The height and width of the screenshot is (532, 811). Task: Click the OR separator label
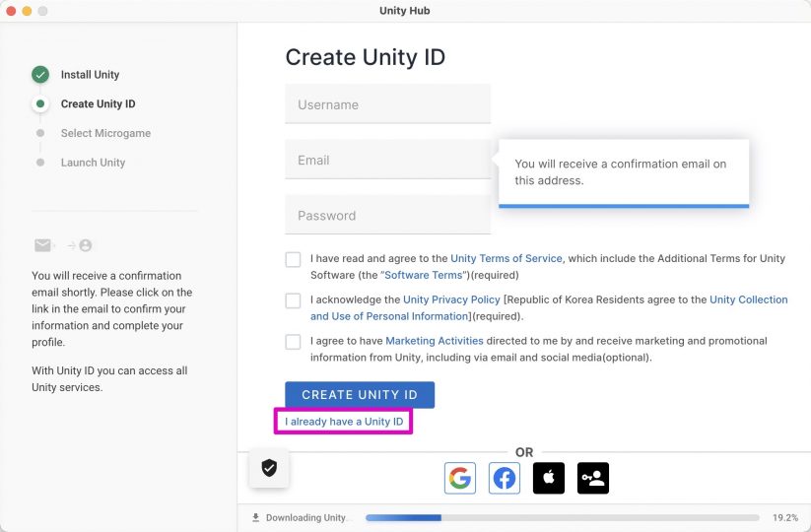524,452
